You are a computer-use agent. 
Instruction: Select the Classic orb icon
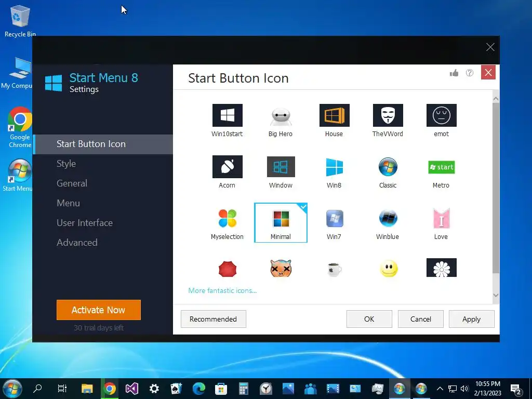click(x=388, y=167)
